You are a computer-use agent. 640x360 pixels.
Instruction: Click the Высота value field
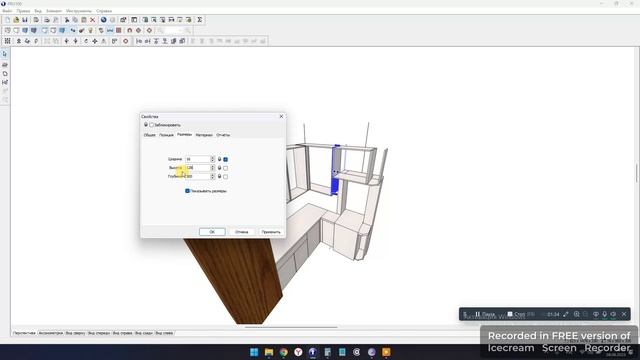(198, 168)
